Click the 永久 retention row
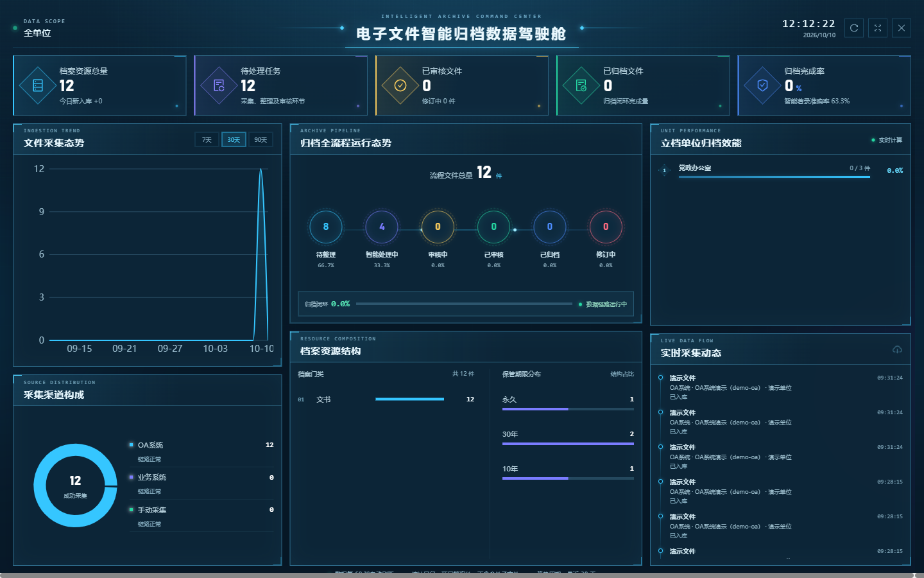924x578 pixels. [568, 403]
